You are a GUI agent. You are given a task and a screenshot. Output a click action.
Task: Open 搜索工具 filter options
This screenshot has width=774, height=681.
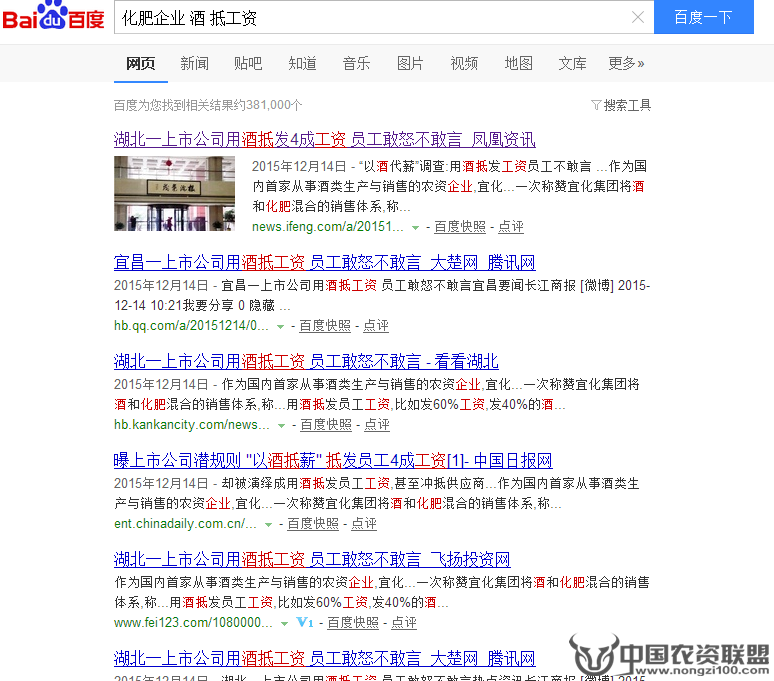[621, 105]
